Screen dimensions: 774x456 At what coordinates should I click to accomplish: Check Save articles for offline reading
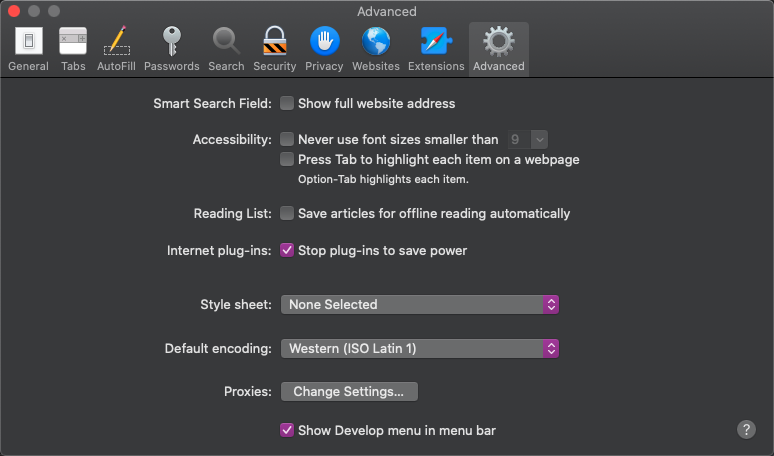tap(287, 213)
